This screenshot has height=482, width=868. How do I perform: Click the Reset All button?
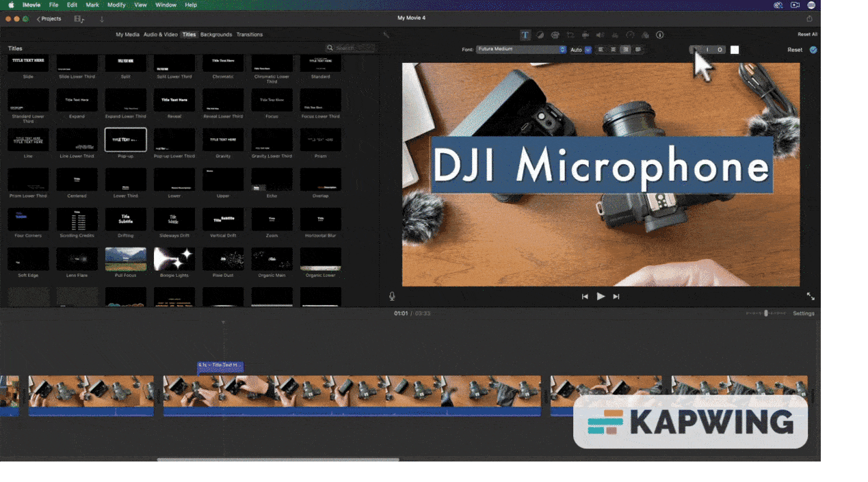click(x=807, y=34)
